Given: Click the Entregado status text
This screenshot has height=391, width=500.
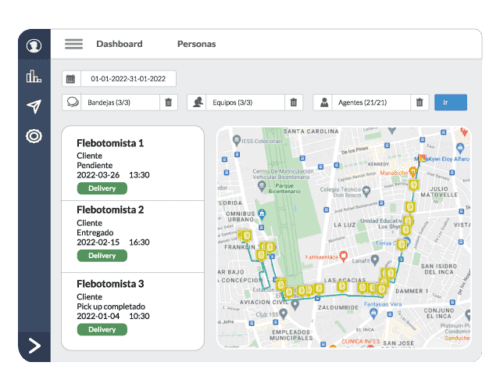Looking at the screenshot, I should tap(95, 233).
